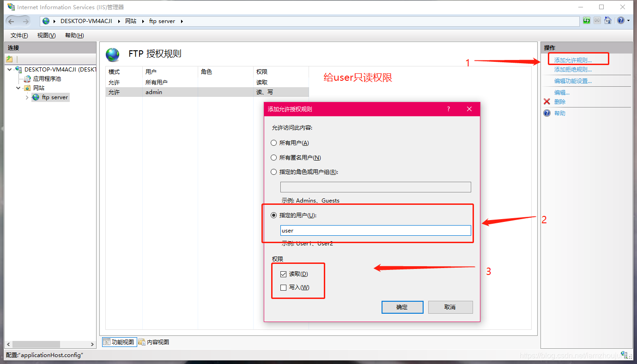Click the 功能视图 icon at bottom
Image resolution: width=637 pixels, height=364 pixels.
tap(107, 342)
